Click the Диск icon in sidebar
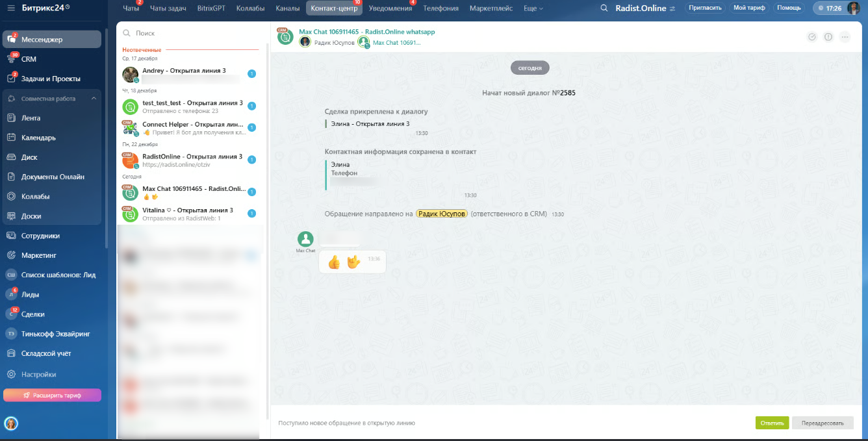This screenshot has width=868, height=441. point(11,157)
